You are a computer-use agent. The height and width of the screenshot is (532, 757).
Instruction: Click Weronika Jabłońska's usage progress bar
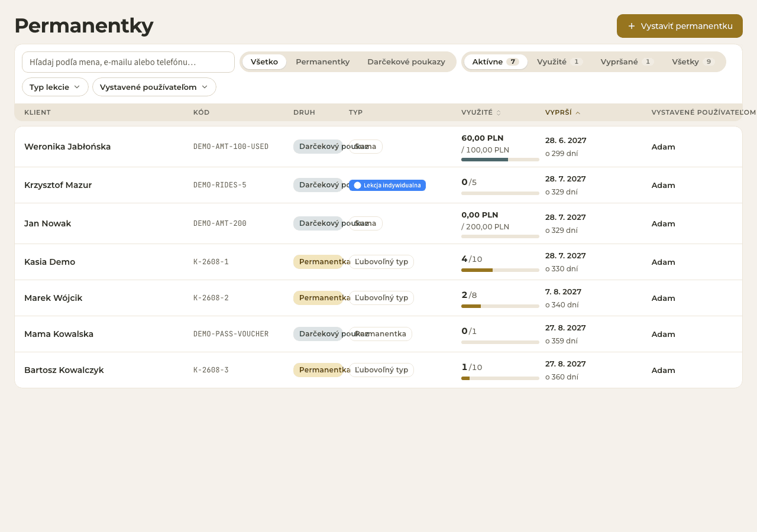click(500, 160)
